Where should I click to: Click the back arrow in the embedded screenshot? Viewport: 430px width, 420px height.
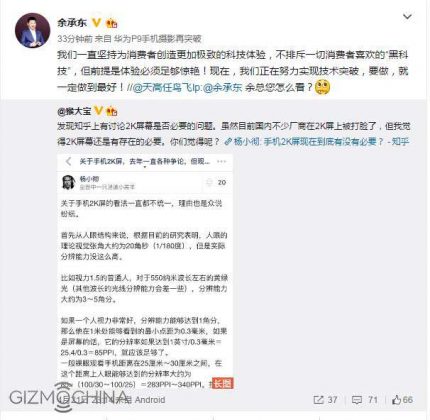(68, 162)
